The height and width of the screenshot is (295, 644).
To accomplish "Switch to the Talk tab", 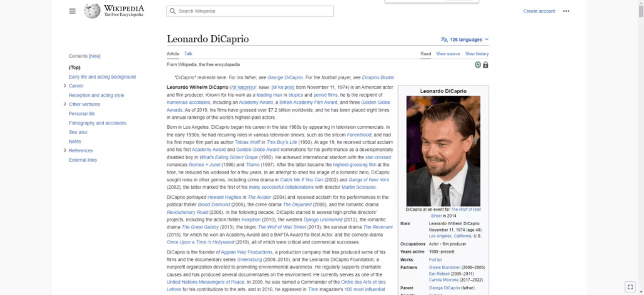I will [188, 54].
